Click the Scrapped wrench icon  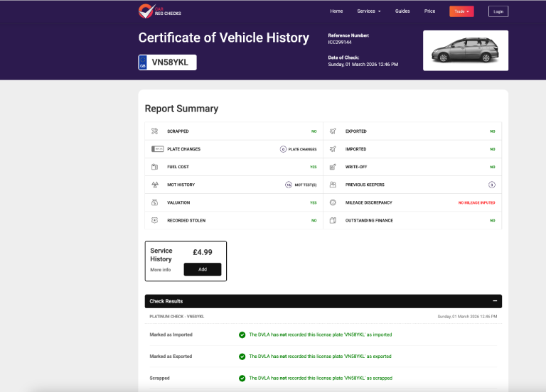point(154,131)
